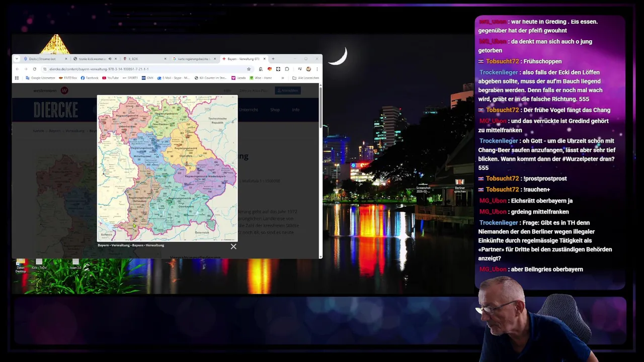Open the Shop navigation menu item
This screenshot has height=362, width=644.
click(275, 110)
